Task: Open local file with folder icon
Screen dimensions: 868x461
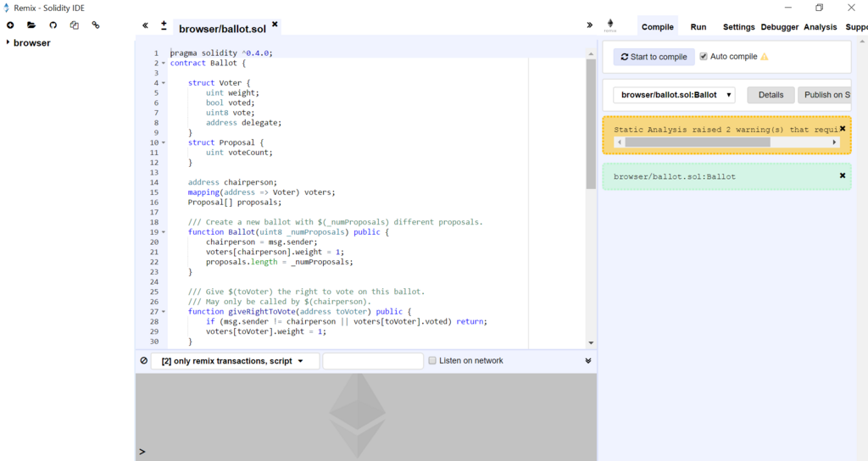Action: click(31, 25)
